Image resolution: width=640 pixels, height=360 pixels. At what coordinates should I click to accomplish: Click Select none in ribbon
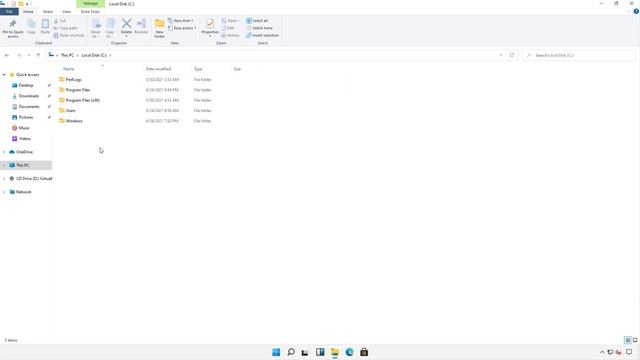pyautogui.click(x=259, y=28)
